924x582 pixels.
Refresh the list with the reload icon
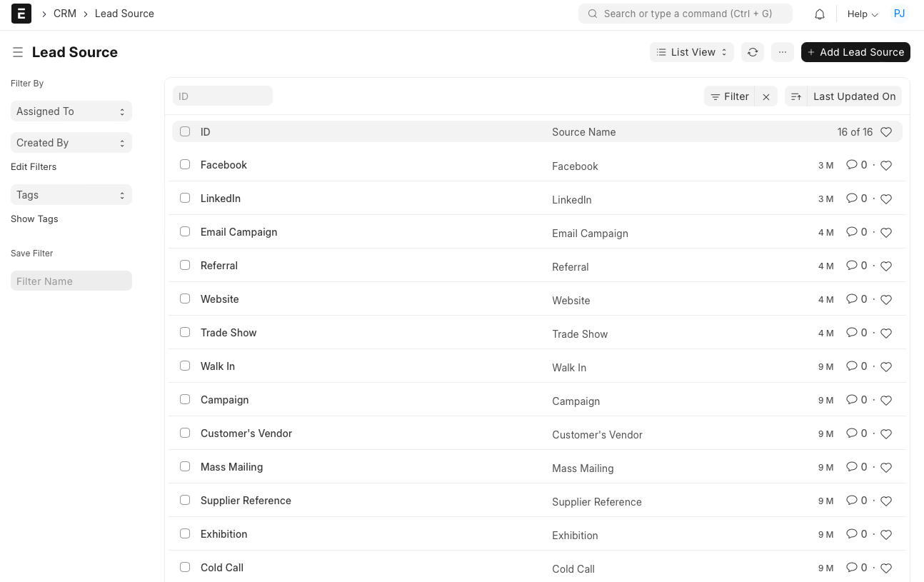[752, 51]
